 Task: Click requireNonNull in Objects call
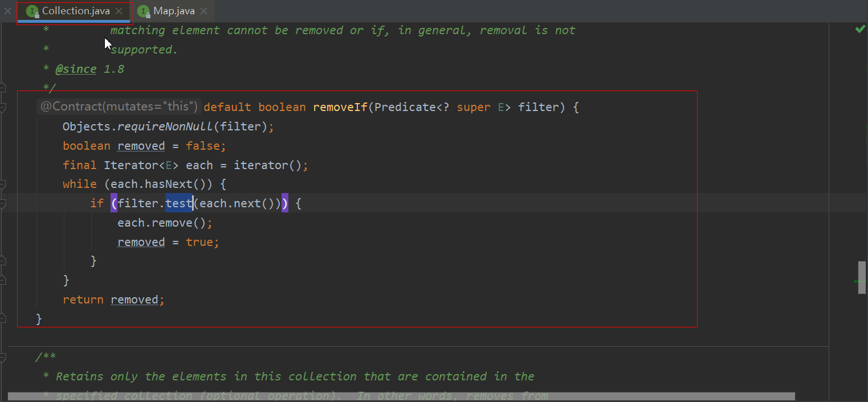(x=165, y=126)
